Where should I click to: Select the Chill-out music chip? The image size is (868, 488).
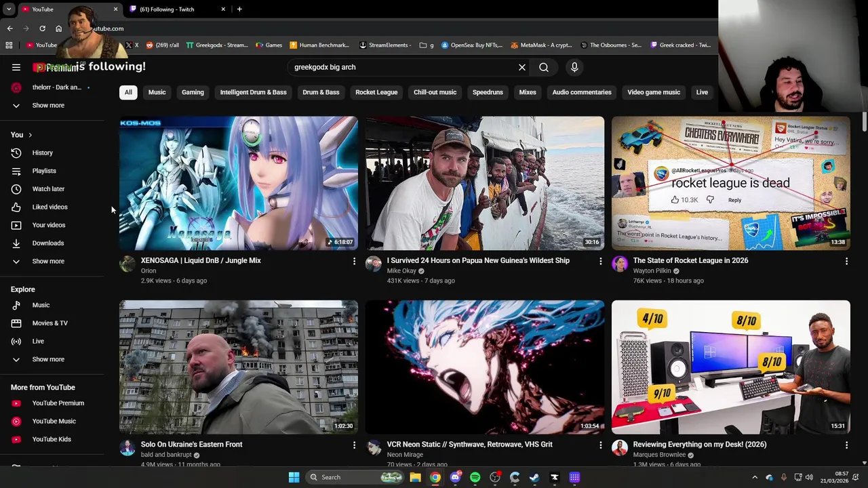pos(435,92)
